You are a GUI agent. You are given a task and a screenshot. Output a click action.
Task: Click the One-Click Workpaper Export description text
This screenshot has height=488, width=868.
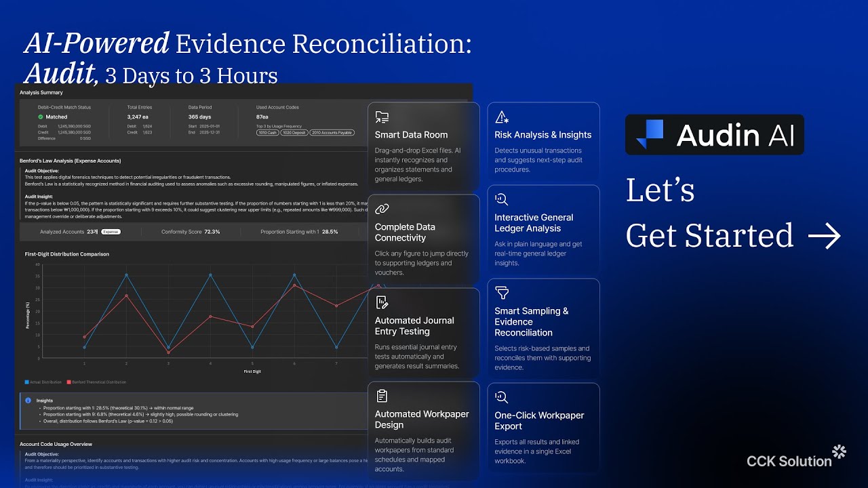536,451
